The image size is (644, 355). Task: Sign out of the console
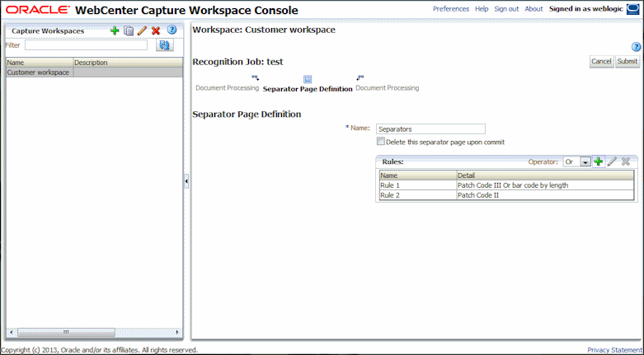(506, 8)
